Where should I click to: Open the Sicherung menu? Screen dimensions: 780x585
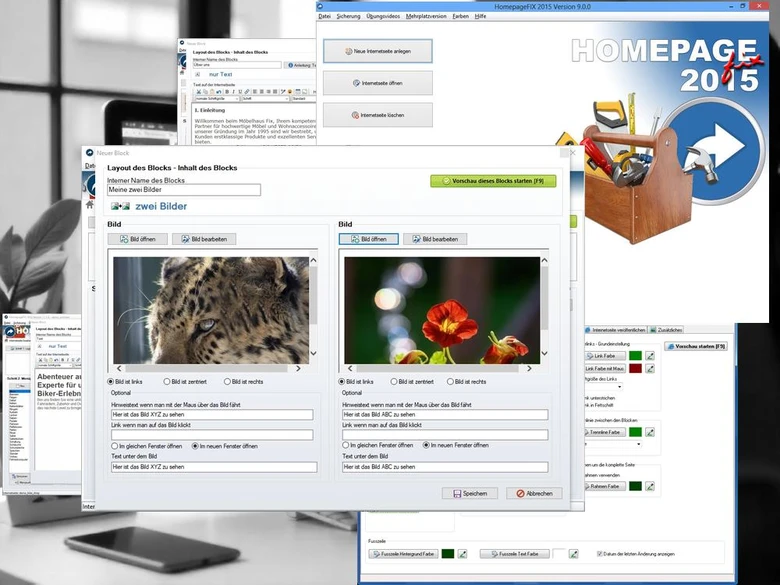(x=348, y=16)
